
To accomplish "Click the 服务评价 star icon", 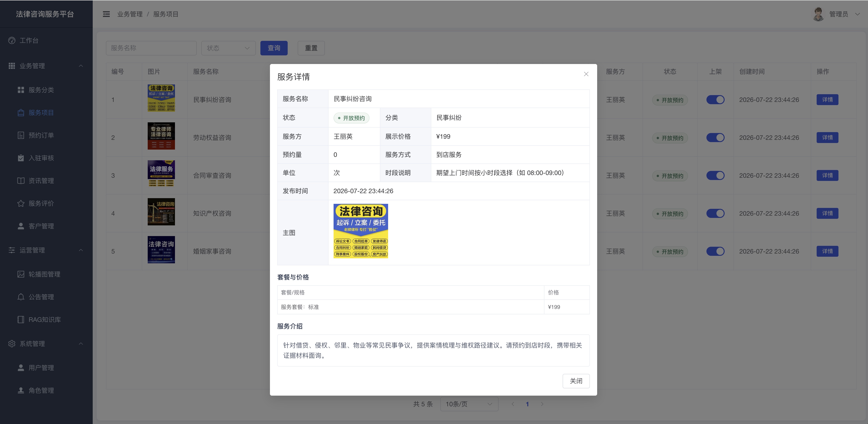I will [21, 203].
